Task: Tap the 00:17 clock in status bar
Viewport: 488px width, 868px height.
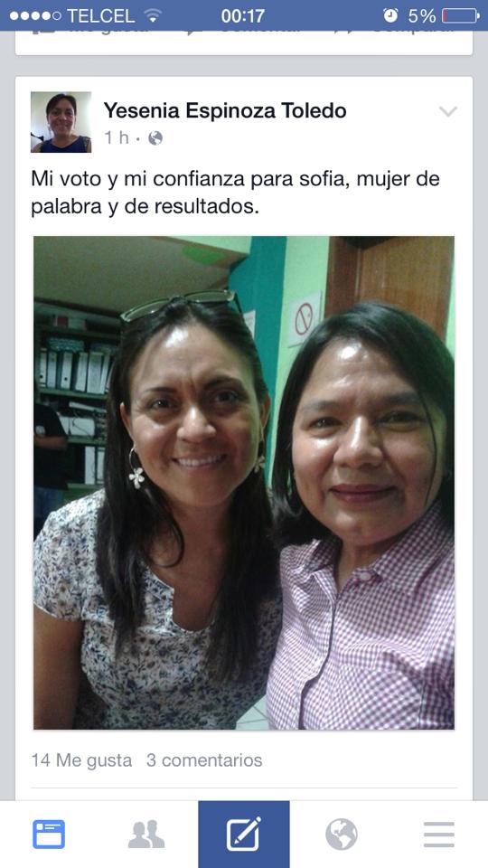Action: point(243,15)
